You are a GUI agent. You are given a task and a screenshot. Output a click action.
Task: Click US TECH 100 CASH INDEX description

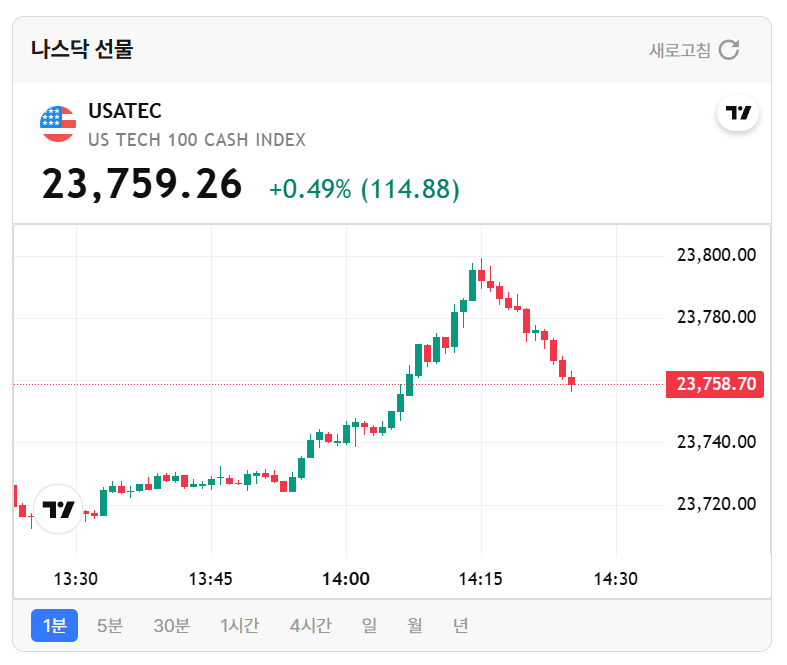[197, 140]
